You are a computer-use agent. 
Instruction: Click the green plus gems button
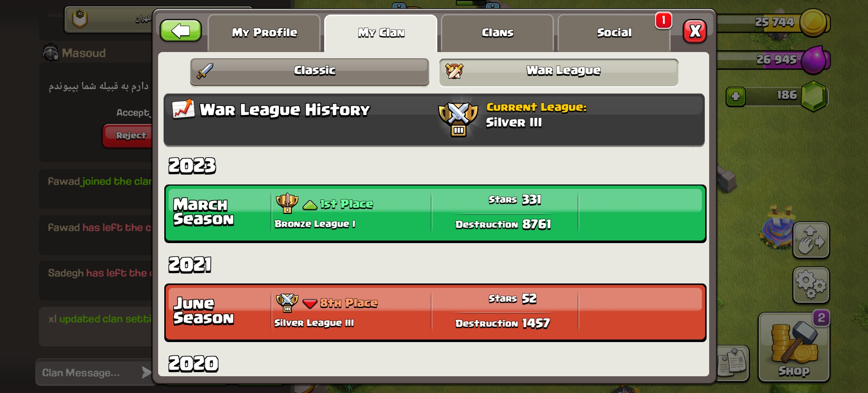tap(736, 96)
